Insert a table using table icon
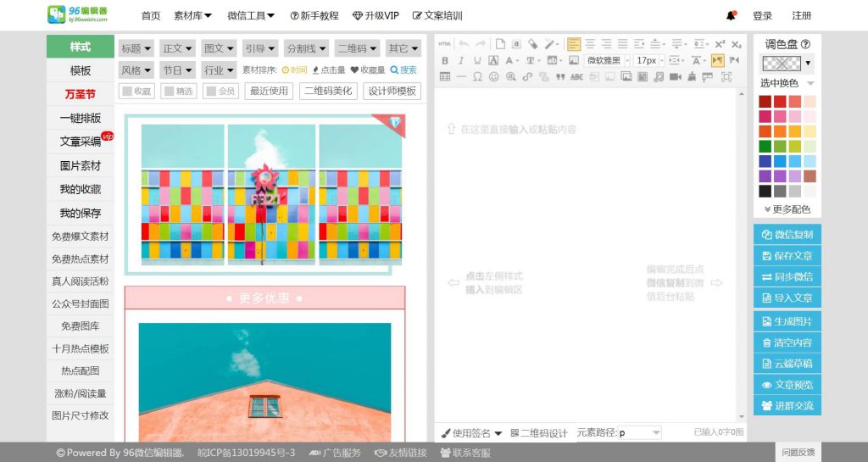Image resolution: width=868 pixels, height=462 pixels. coord(445,76)
